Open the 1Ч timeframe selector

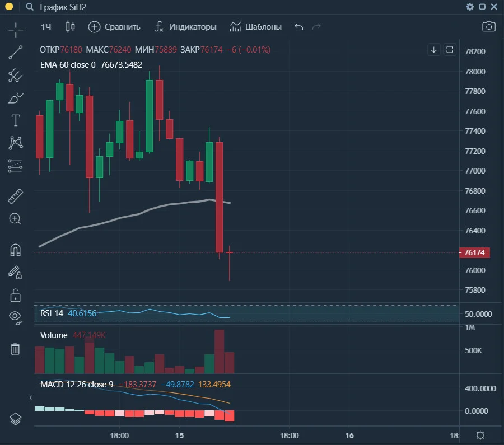(x=46, y=27)
